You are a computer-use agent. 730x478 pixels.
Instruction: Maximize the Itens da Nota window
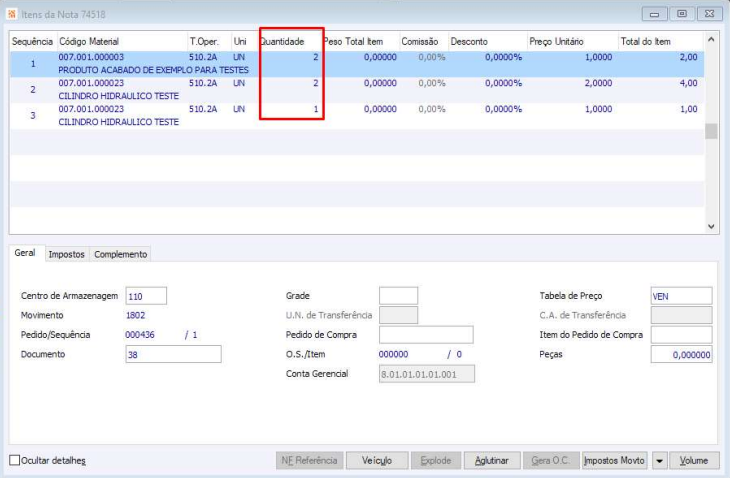pyautogui.click(x=682, y=14)
